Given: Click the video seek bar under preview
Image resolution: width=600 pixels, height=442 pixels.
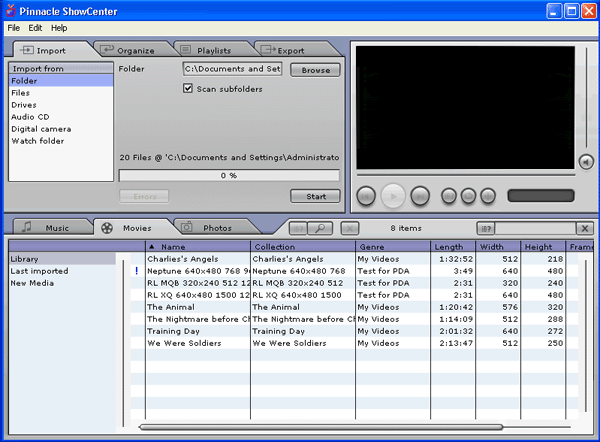Looking at the screenshot, I should 466,175.
